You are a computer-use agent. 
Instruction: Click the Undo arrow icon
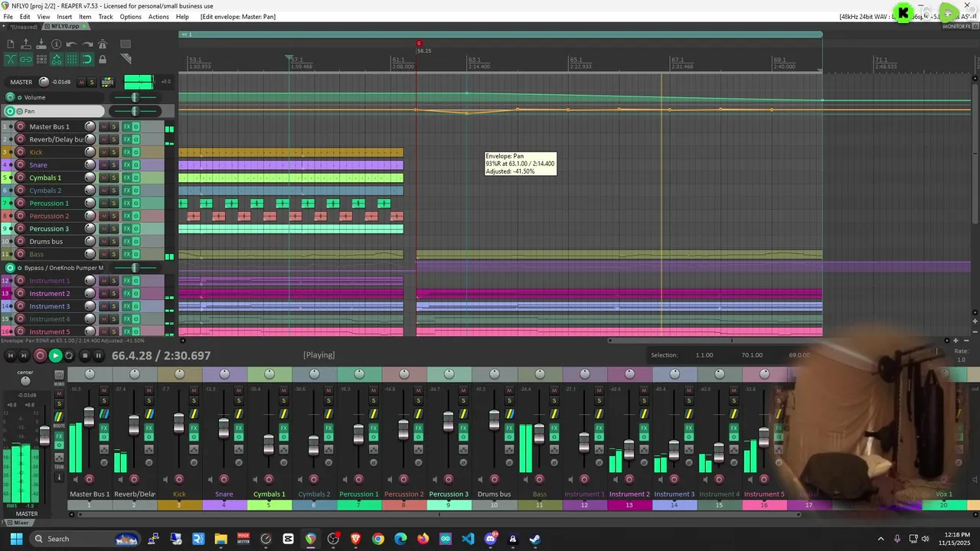72,44
